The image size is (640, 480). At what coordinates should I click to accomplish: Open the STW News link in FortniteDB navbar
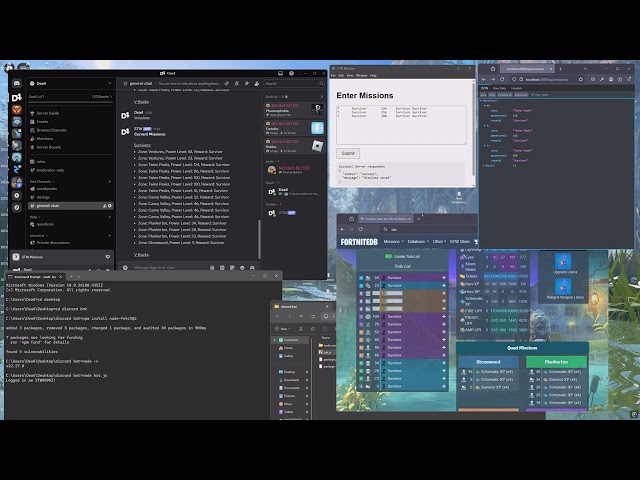[x=460, y=242]
